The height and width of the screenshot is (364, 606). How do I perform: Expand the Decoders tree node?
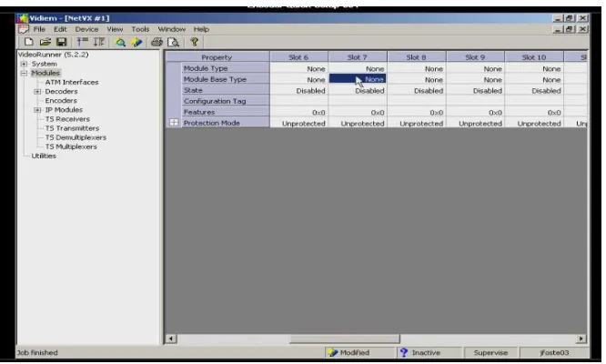tap(37, 92)
